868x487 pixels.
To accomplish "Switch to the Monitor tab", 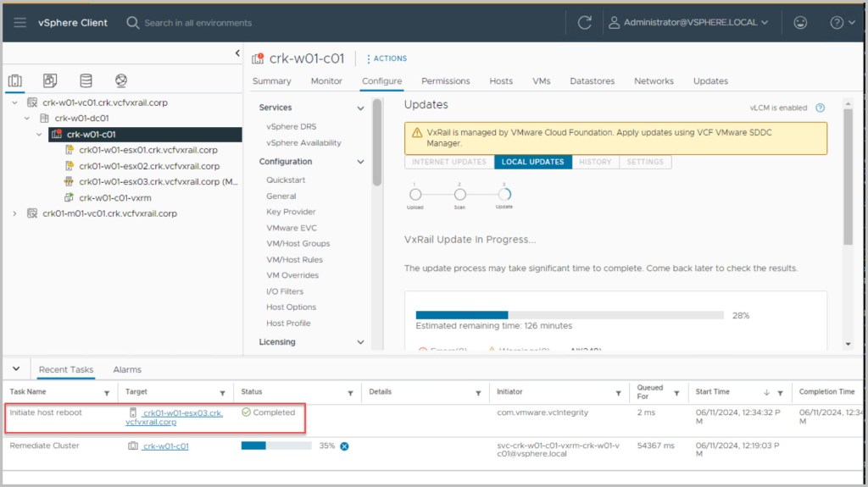I will 326,81.
